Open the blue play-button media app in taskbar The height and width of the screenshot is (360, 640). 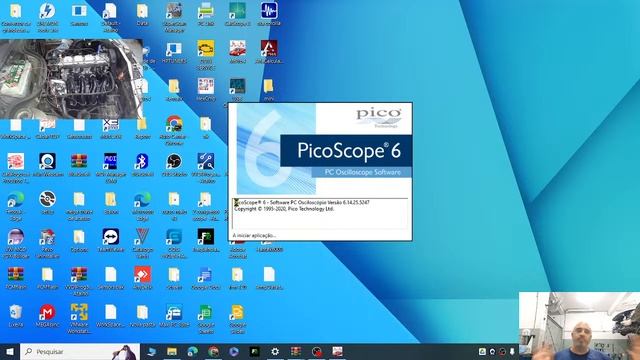coord(234,351)
